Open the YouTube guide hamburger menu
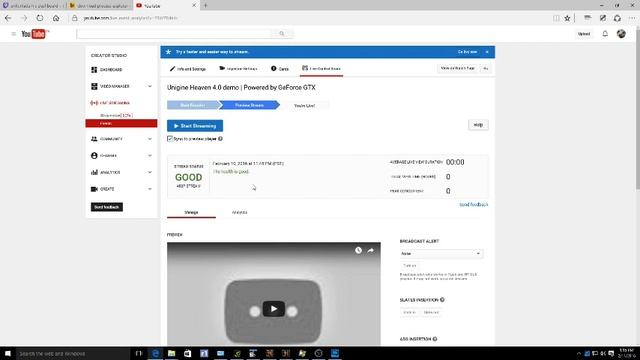This screenshot has height=360, width=640. (x=13, y=34)
